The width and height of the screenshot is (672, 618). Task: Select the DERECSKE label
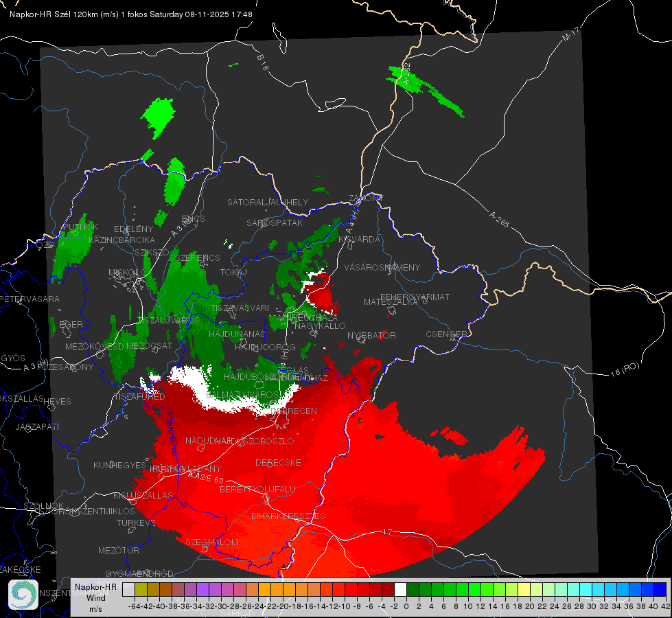point(278,463)
